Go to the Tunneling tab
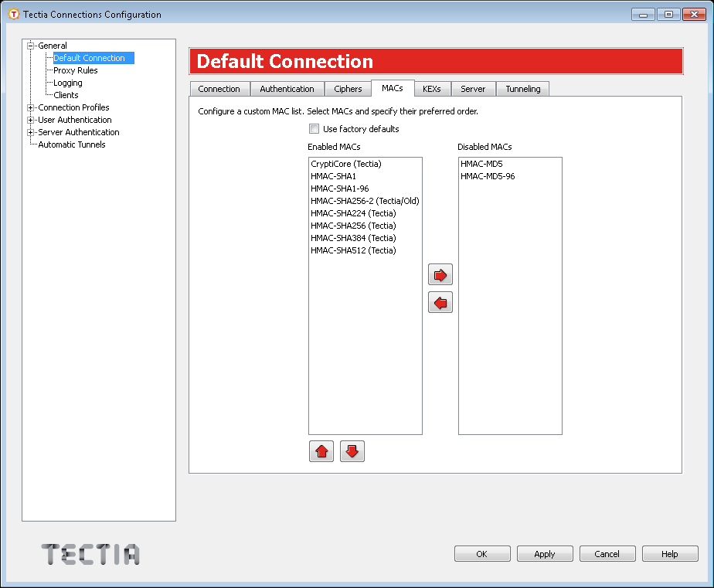This screenshot has height=588, width=714. 523,89
